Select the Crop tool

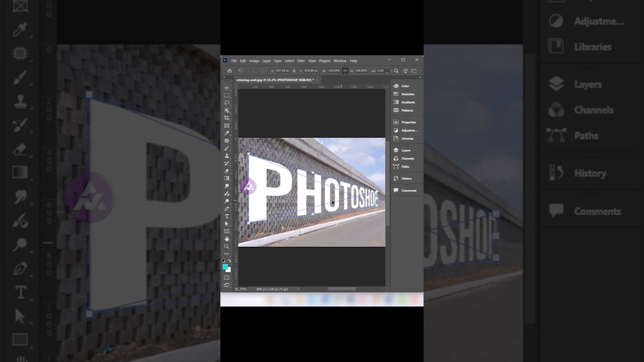click(227, 118)
